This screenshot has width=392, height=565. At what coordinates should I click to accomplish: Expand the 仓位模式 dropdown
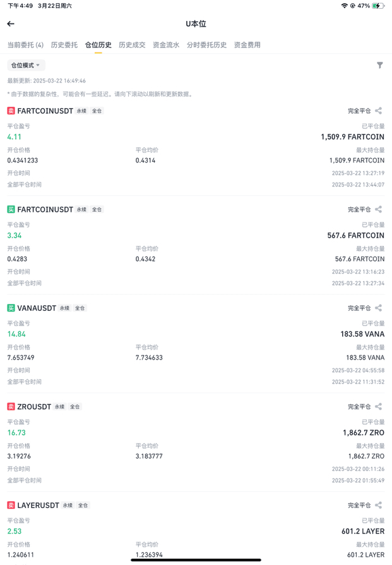[26, 65]
